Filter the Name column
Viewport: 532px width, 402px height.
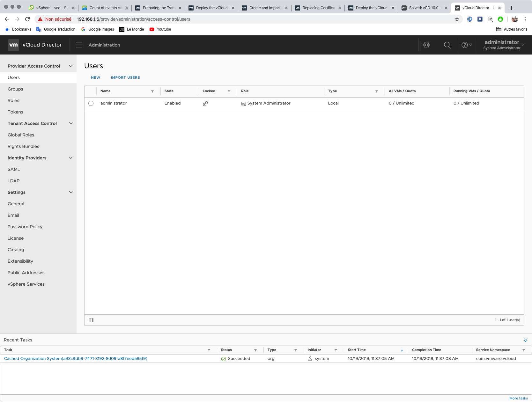tap(152, 91)
